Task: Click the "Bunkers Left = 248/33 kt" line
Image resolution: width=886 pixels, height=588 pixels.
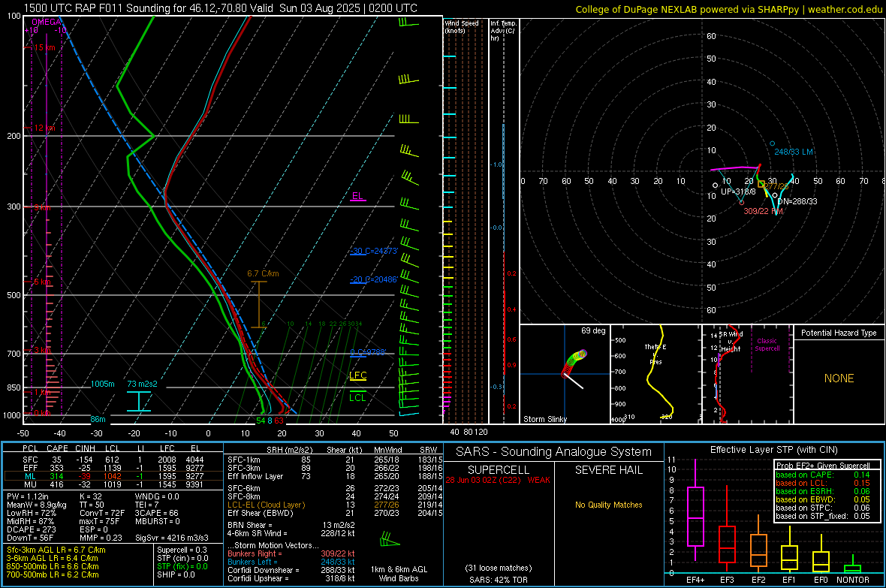Action: click(291, 562)
